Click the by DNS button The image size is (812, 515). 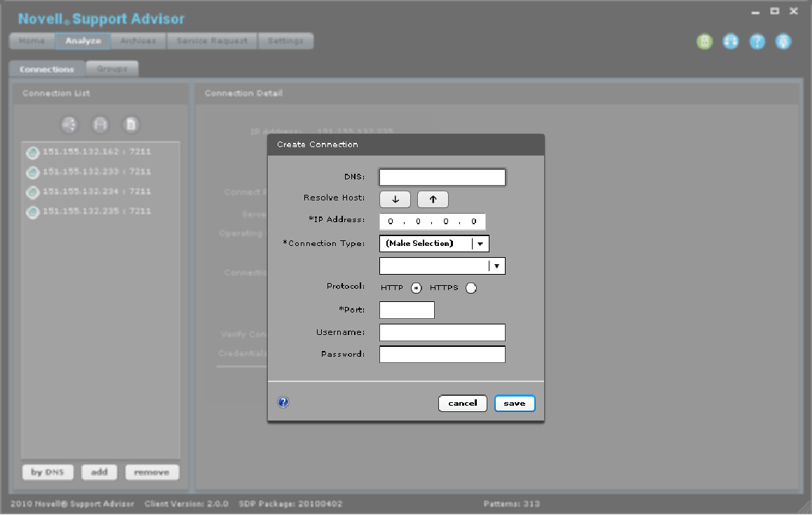click(x=48, y=472)
